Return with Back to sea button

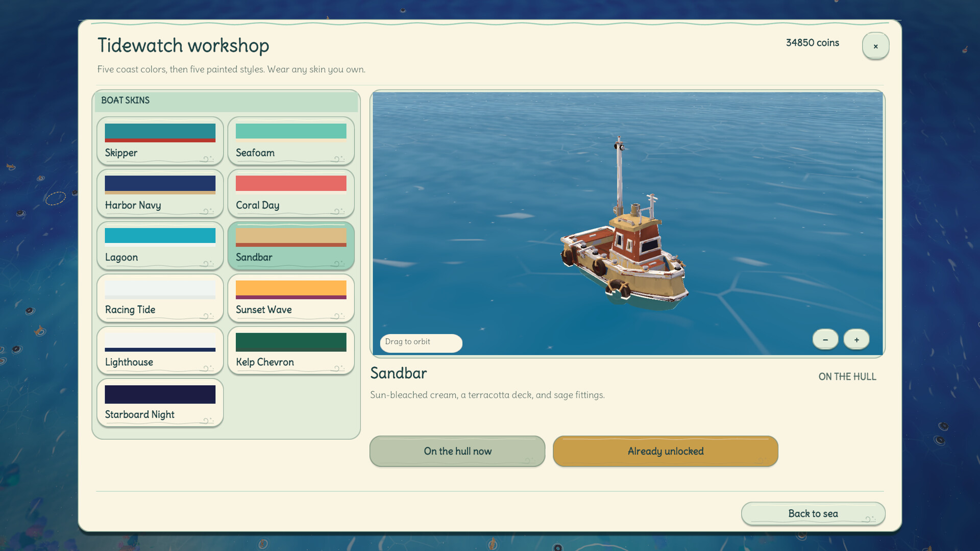(x=813, y=514)
